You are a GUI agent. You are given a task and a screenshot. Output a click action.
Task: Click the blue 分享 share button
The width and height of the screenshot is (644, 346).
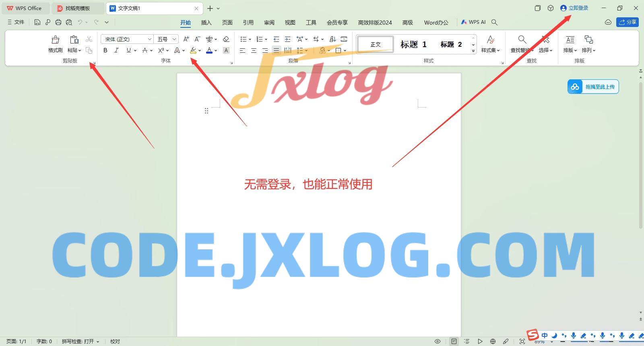coord(627,22)
